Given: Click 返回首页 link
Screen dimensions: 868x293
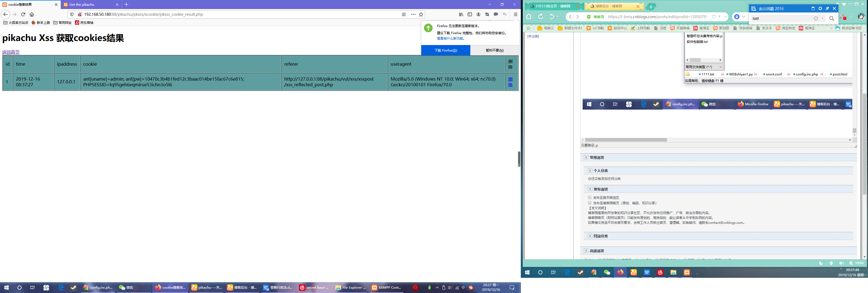Looking at the screenshot, I should [x=11, y=52].
